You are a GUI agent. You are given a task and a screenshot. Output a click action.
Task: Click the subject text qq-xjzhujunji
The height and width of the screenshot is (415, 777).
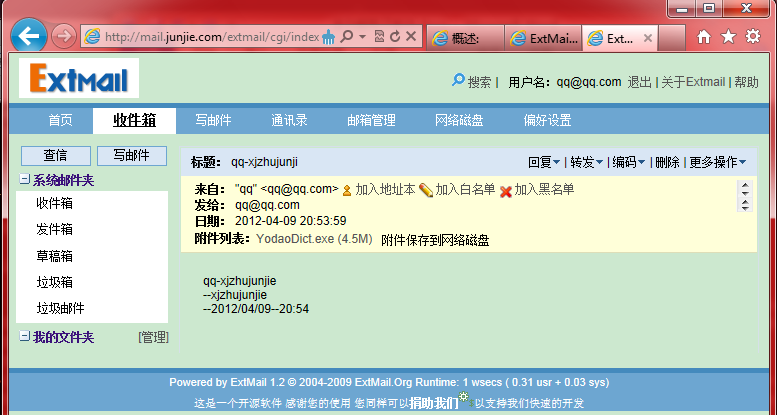pyautogui.click(x=264, y=162)
